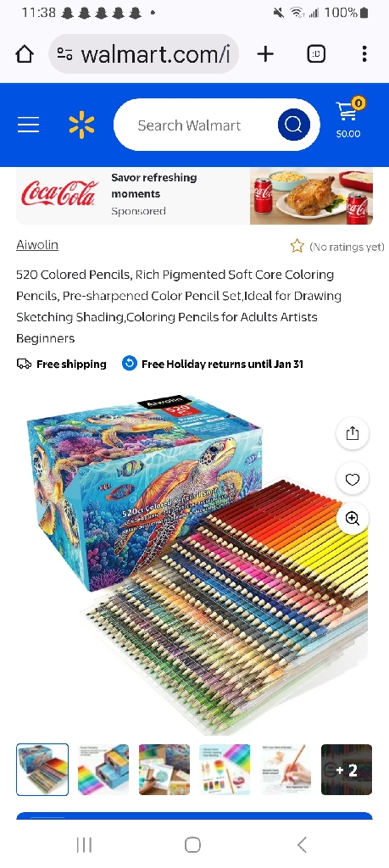Open the Coca-Cola sponsored banner
The height and width of the screenshot is (868, 389).
point(194,197)
